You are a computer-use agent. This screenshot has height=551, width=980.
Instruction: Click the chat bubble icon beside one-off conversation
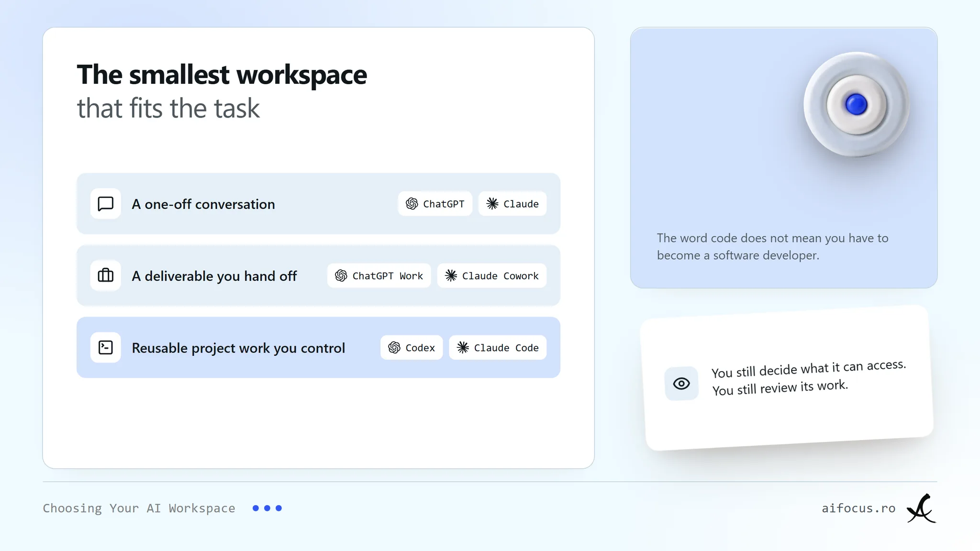coord(106,204)
